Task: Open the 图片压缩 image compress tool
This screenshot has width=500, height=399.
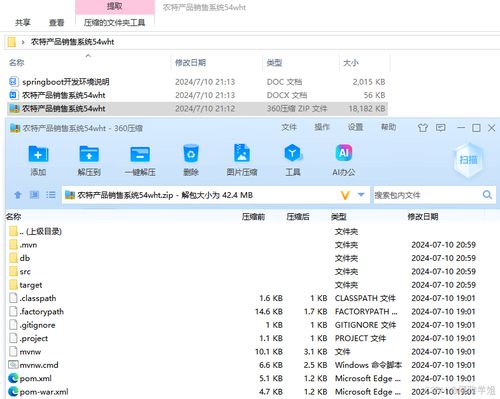Action: [242, 160]
